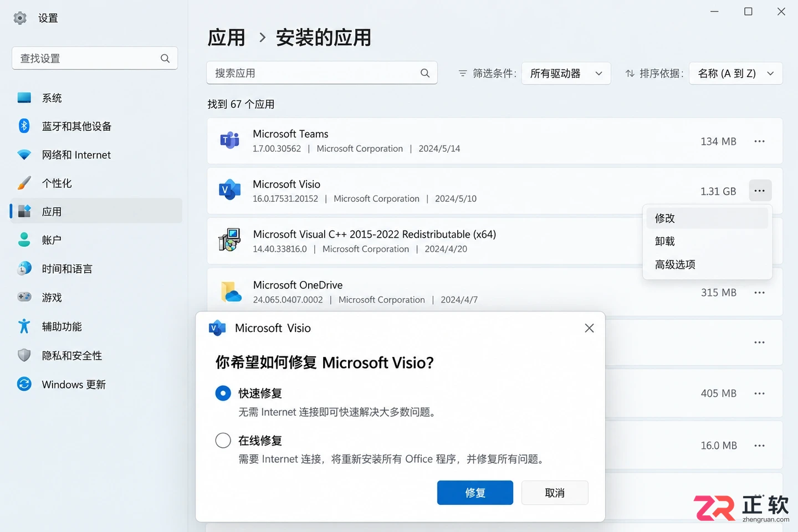Open 时间和语言 settings
The width and height of the screenshot is (798, 532).
pos(96,269)
